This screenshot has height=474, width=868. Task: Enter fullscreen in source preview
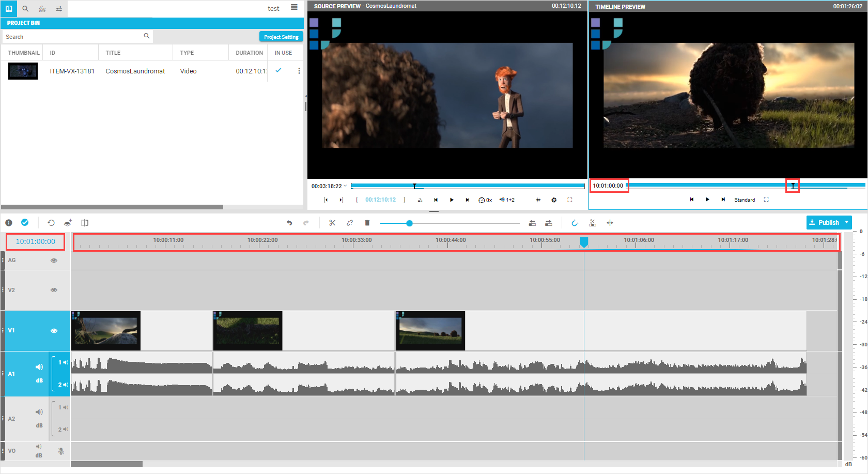570,200
